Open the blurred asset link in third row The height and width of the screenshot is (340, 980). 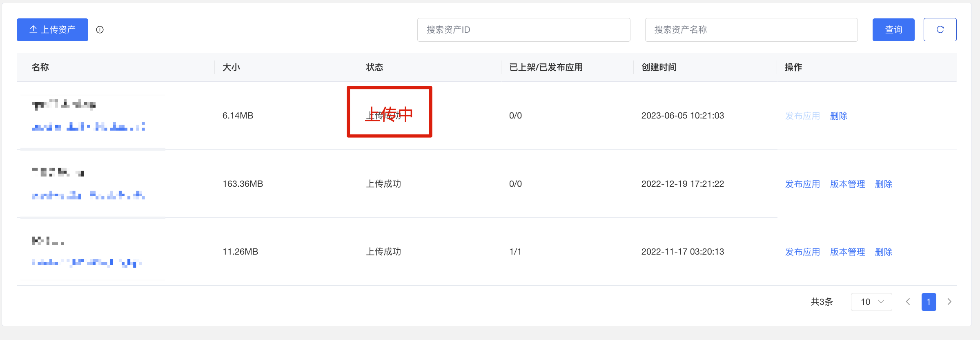[87, 262]
